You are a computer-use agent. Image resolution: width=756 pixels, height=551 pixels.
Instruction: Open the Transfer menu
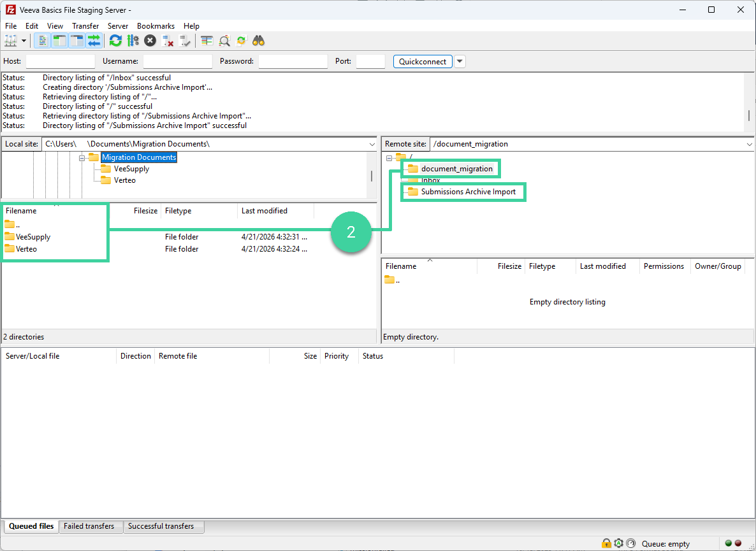click(x=85, y=25)
